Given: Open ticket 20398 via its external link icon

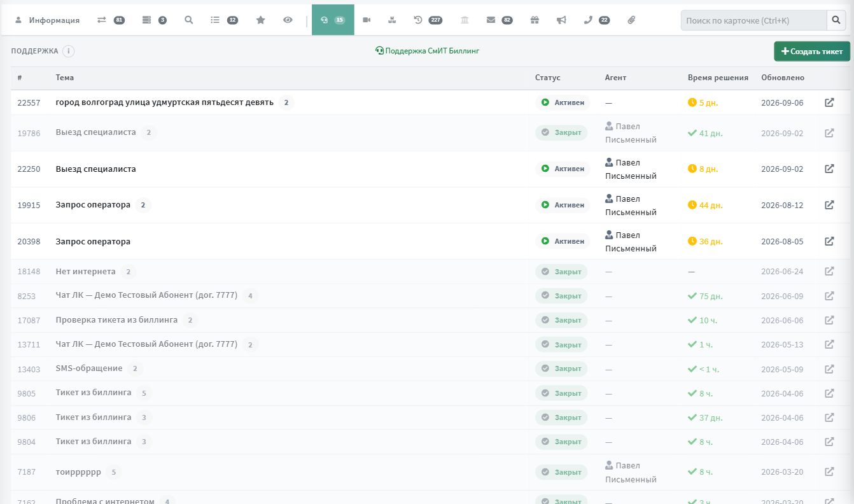Looking at the screenshot, I should [x=829, y=241].
